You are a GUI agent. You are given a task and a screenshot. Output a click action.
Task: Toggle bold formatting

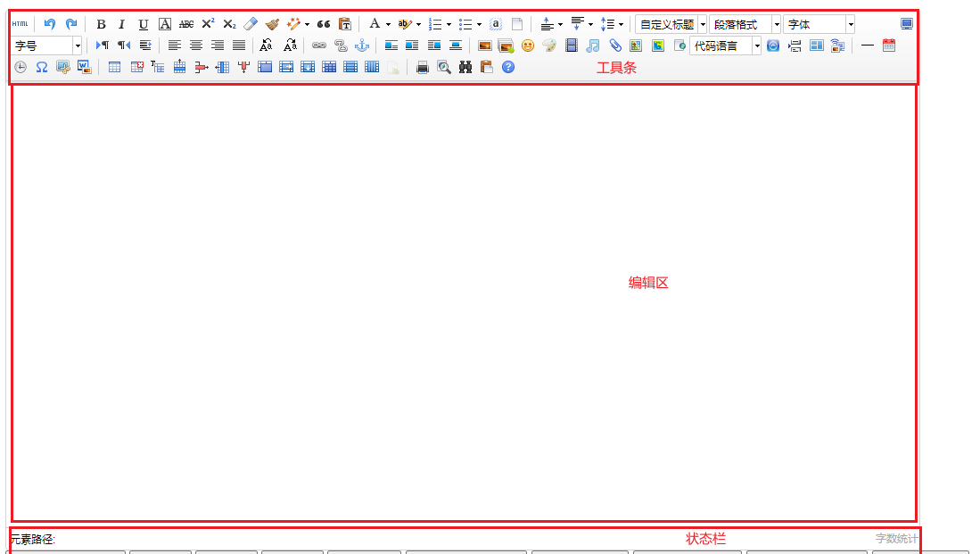[101, 24]
